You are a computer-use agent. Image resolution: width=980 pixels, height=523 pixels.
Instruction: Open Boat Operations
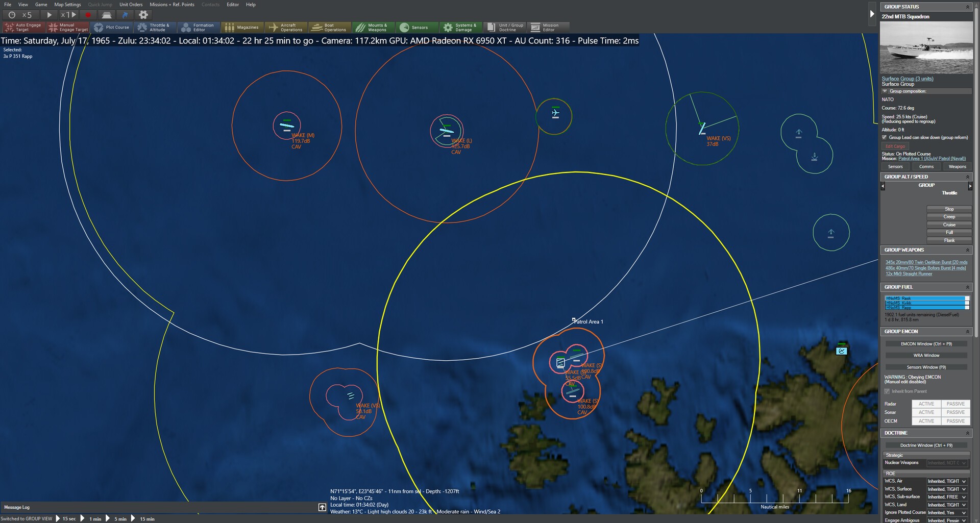(330, 28)
